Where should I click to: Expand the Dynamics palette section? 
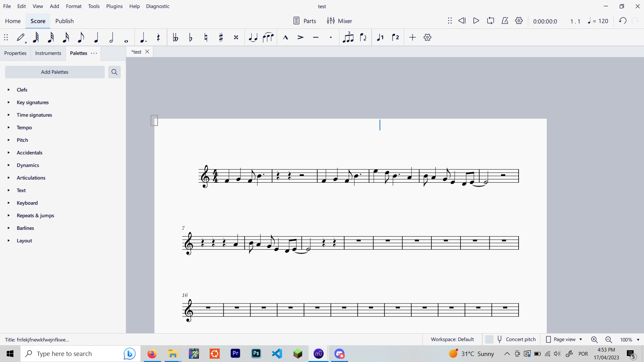[x=28, y=165]
